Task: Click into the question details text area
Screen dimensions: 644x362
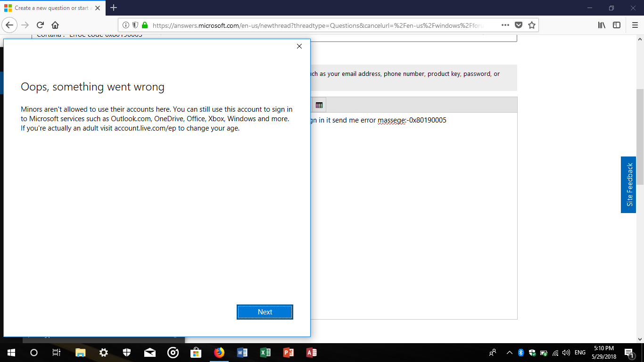Action: (413, 216)
